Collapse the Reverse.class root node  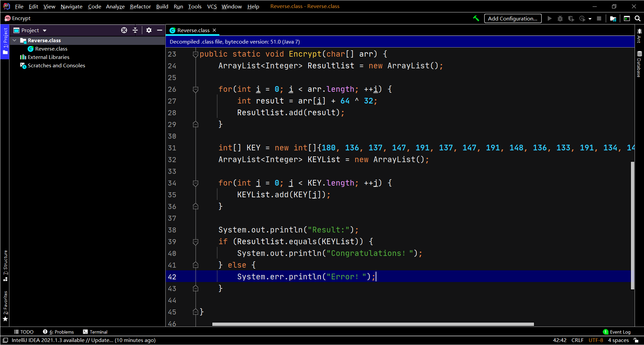(14, 40)
